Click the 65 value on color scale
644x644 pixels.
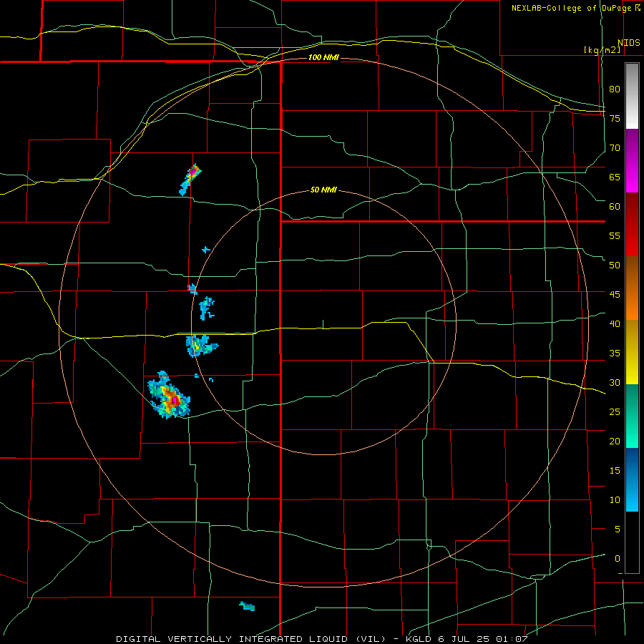[615, 177]
